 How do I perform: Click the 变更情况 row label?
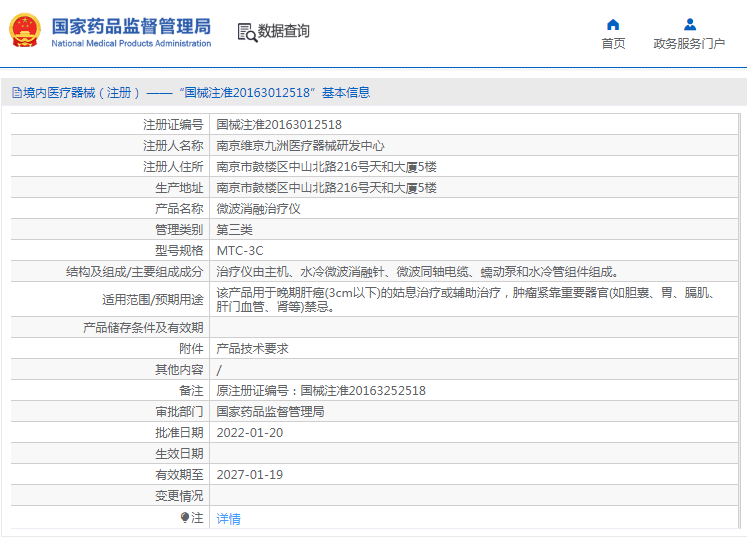pyautogui.click(x=180, y=496)
